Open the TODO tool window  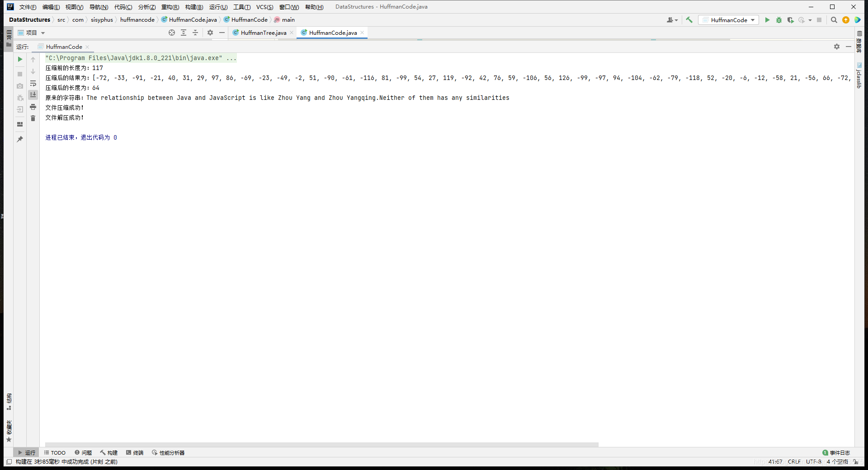pos(55,452)
